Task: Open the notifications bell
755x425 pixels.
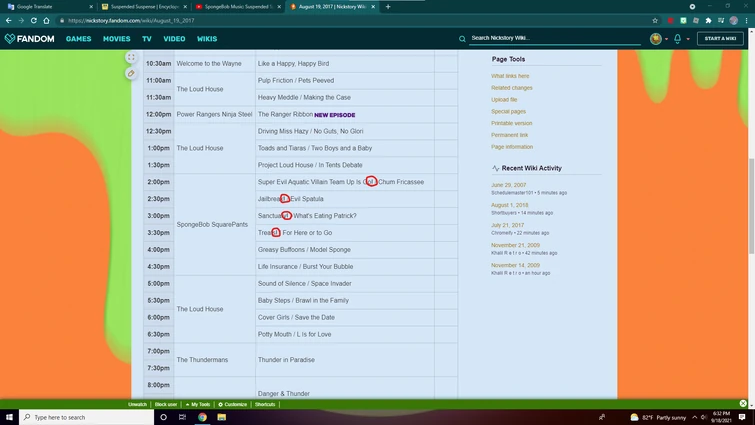Action: [x=677, y=39]
